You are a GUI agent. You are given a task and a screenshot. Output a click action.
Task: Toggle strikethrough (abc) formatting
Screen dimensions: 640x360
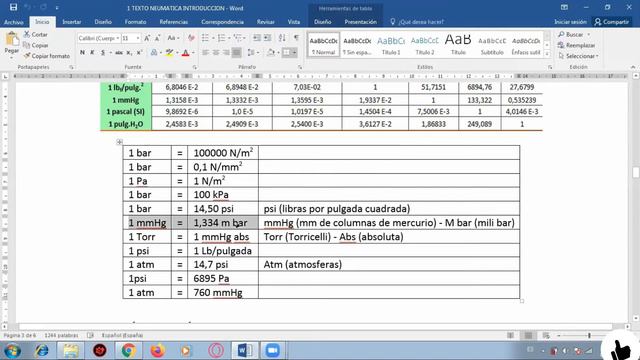(x=119, y=52)
